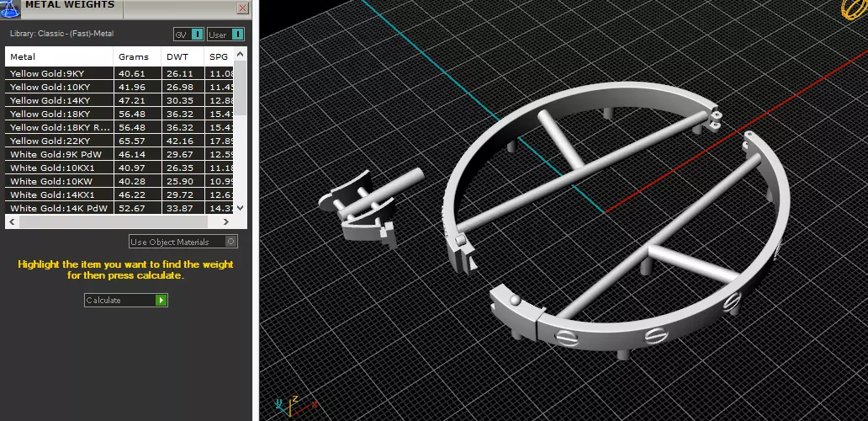Select the White Gold:14KX1 row
Screen dimensions: 868x421
(x=119, y=195)
